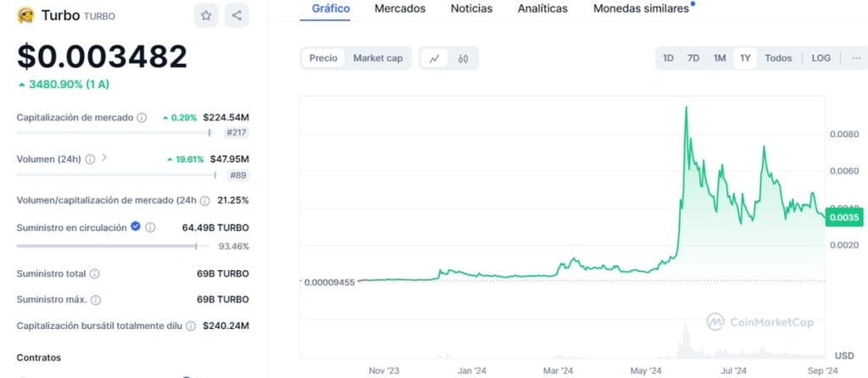This screenshot has height=378, width=868.
Task: Open info icon for Suministro total
Action: point(95,274)
